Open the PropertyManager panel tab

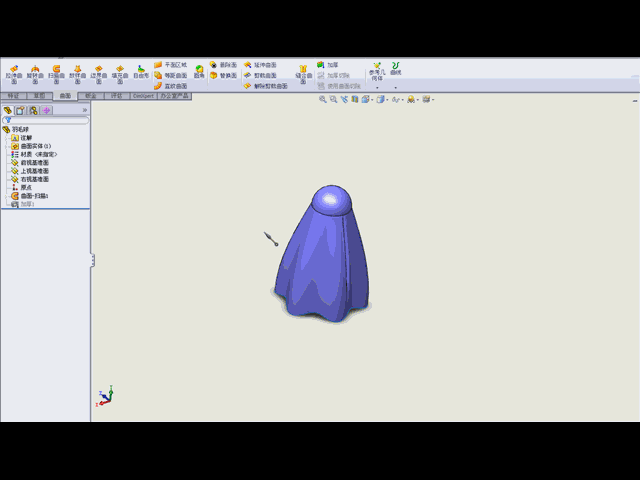coord(20,110)
